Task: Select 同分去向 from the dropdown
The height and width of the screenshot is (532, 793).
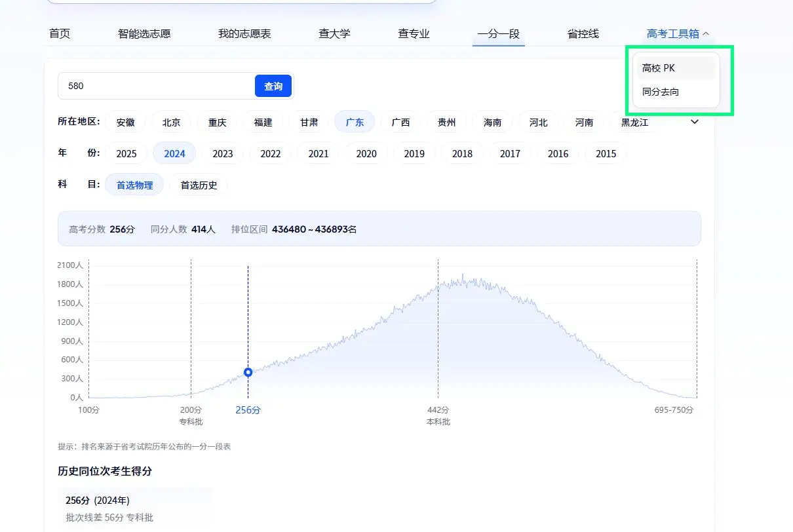Action: click(x=661, y=92)
